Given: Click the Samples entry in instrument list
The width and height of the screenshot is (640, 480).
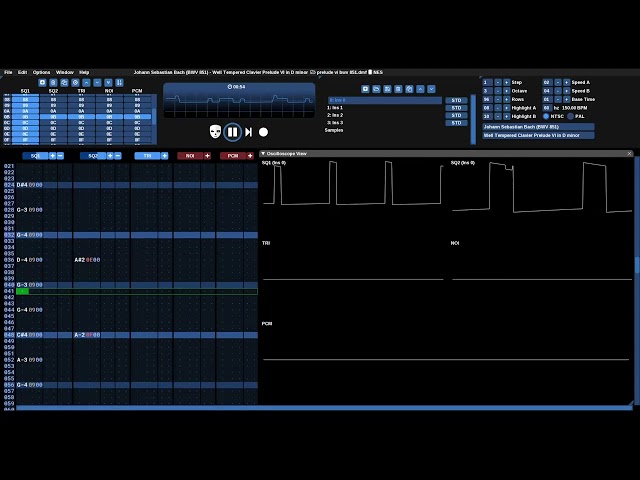Looking at the screenshot, I should pos(333,130).
